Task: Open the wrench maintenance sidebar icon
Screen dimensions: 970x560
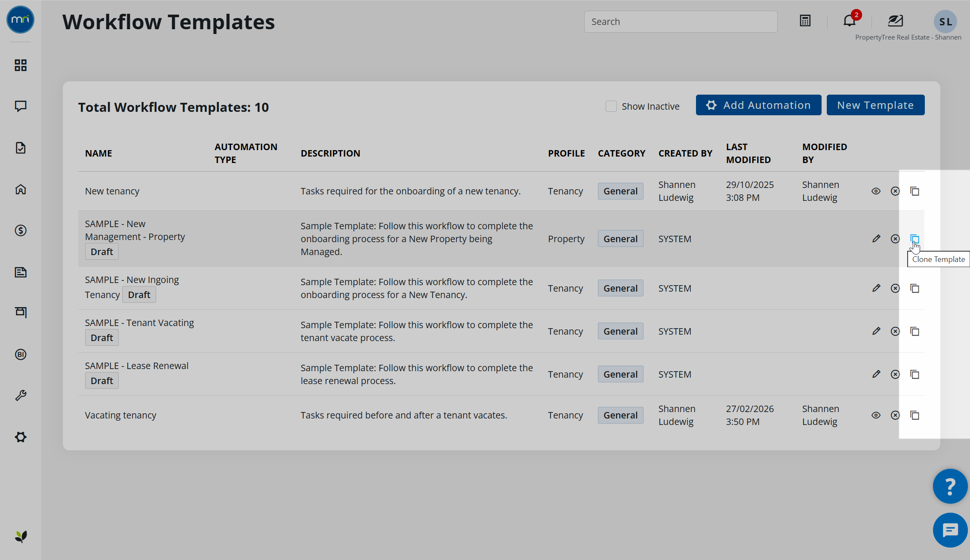Action: click(x=21, y=395)
